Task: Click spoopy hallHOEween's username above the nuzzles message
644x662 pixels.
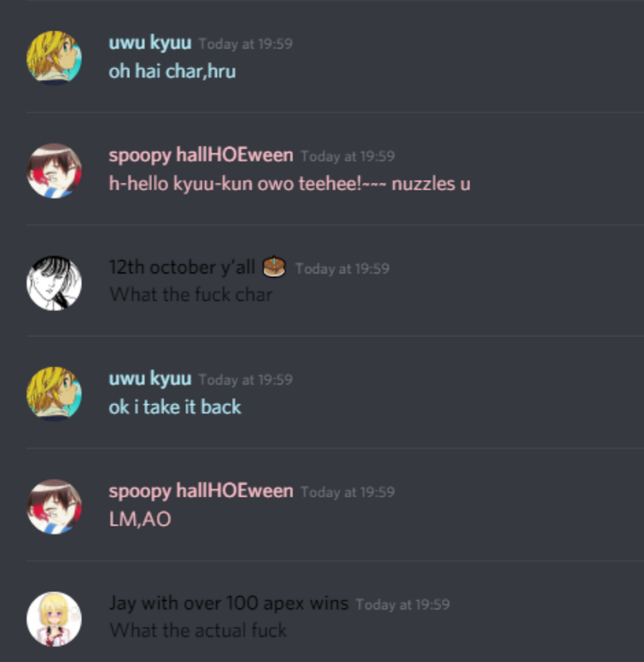Action: pyautogui.click(x=201, y=156)
